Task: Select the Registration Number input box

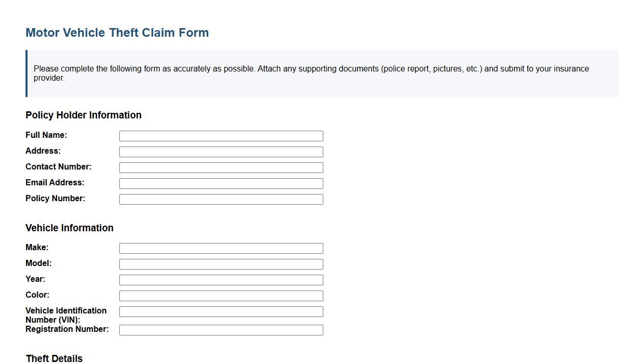Action: click(x=221, y=329)
